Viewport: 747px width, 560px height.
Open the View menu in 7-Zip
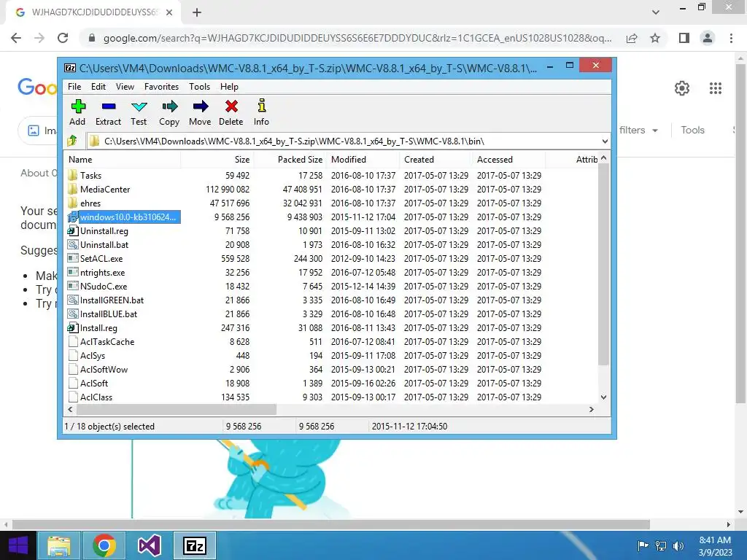click(x=125, y=87)
